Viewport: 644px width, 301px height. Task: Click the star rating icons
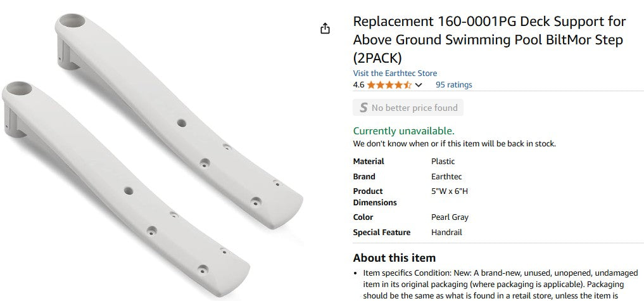389,85
